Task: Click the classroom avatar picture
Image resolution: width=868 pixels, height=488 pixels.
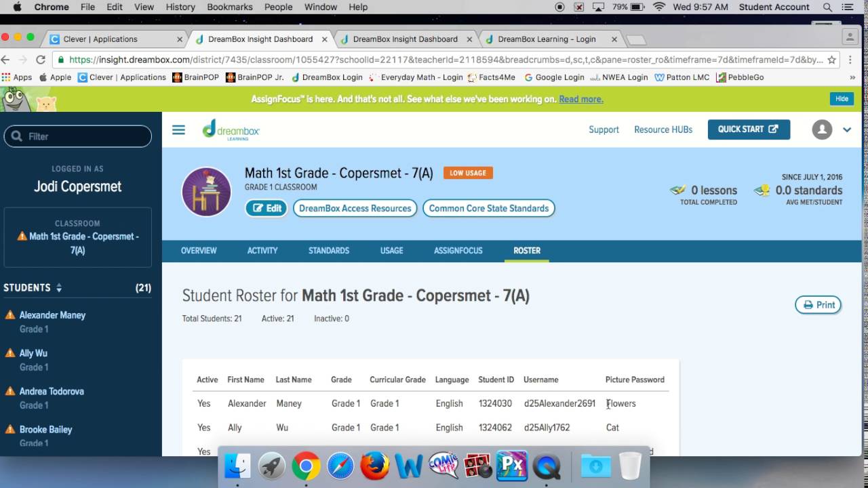Action: [x=206, y=192]
